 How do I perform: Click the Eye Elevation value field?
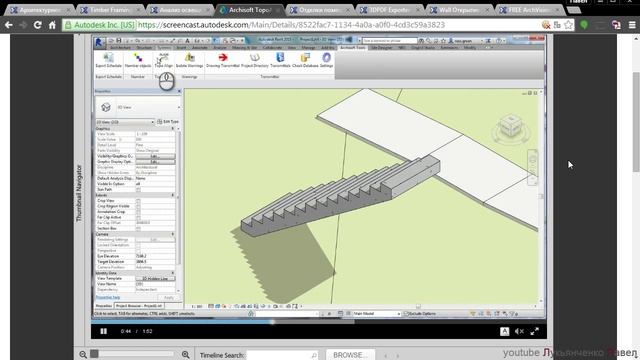155,256
